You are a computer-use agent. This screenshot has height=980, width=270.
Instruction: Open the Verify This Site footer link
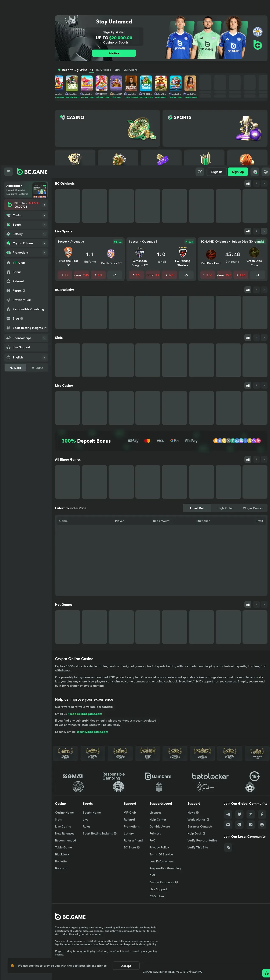(198, 847)
